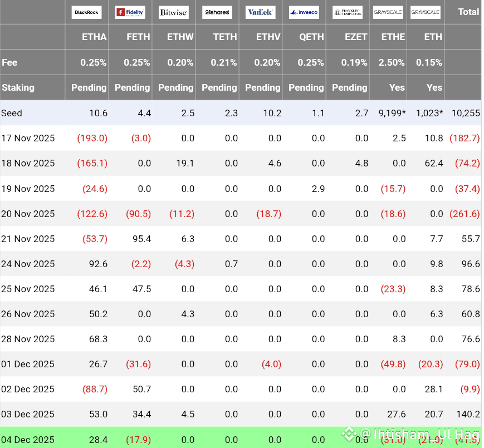This screenshot has height=448, width=484.
Task: Click the 9,199* seed value
Action: [x=392, y=113]
